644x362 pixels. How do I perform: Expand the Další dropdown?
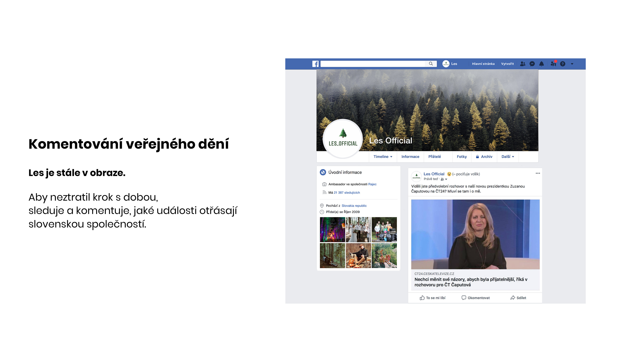point(507,157)
